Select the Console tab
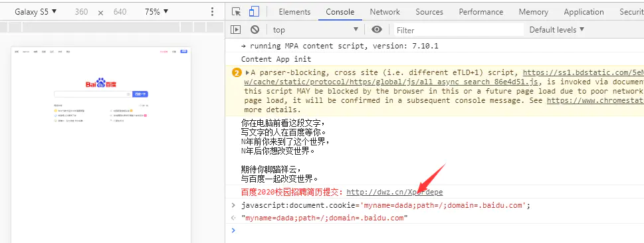The width and height of the screenshot is (644, 243). [340, 12]
